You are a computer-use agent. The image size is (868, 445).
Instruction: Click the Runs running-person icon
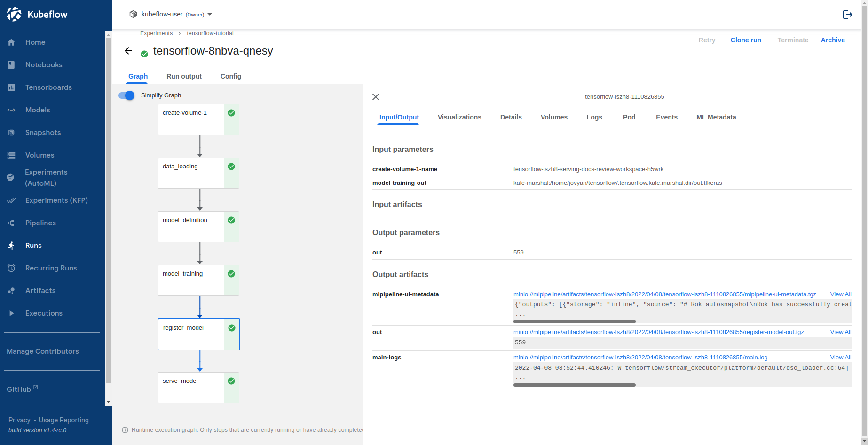coord(11,246)
